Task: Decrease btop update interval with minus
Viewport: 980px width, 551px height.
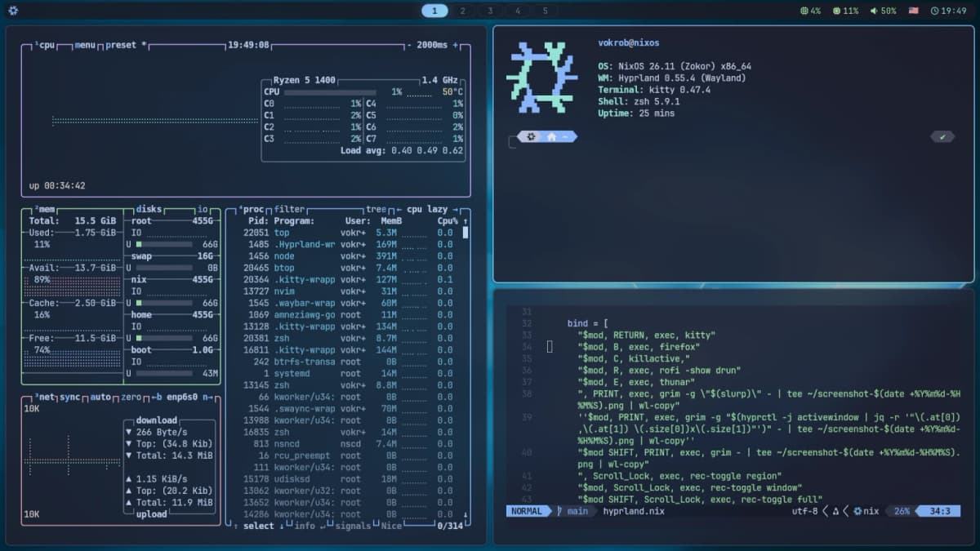Action: [x=408, y=45]
